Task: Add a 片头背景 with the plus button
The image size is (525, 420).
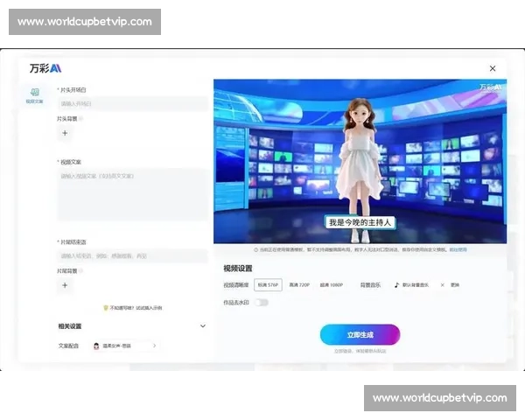Action: (x=65, y=133)
